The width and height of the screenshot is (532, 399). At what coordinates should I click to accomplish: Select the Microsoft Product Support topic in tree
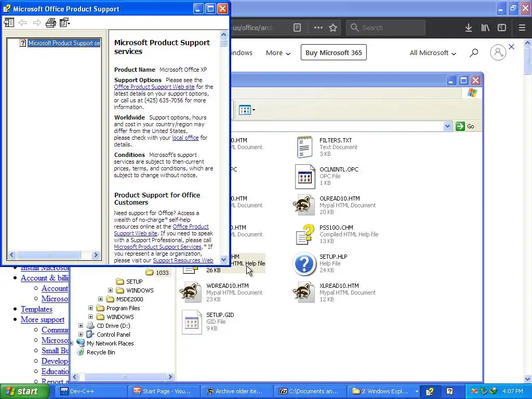coord(64,43)
